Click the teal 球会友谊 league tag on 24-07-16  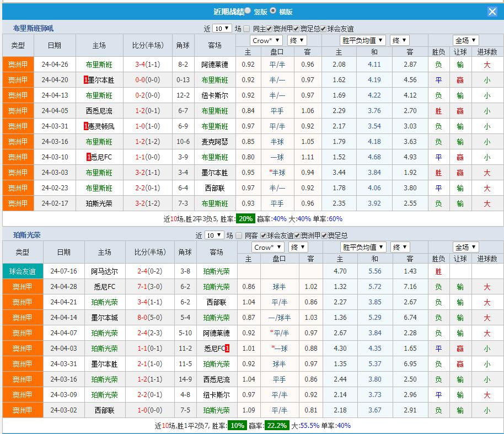coord(22,271)
